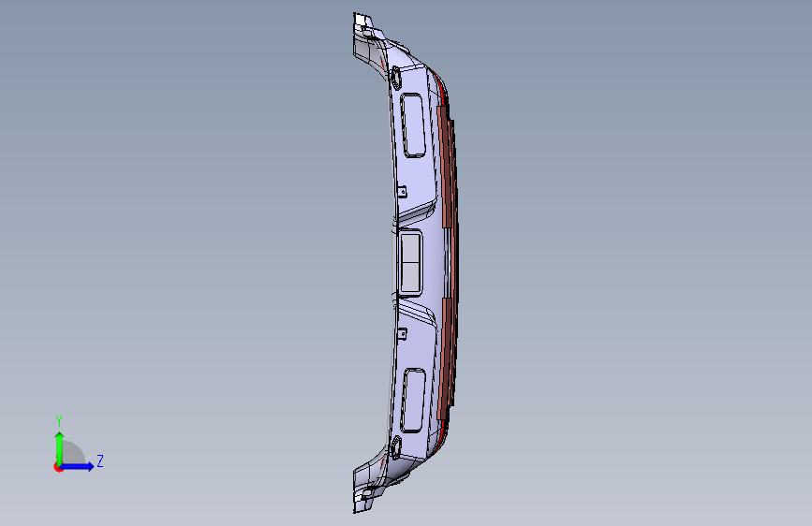This screenshot has height=526, width=812.
Task: Click the 'Y' label of the axis triad
Action: click(59, 421)
